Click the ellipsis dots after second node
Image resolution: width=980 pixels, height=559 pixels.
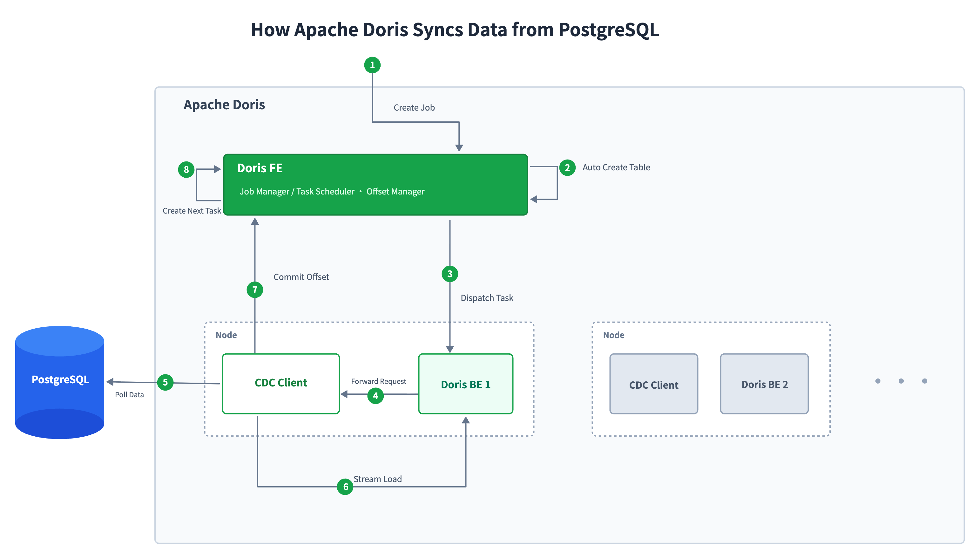(901, 381)
